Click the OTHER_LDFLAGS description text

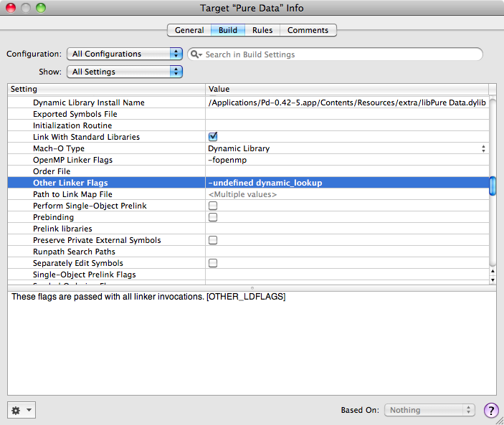148,296
